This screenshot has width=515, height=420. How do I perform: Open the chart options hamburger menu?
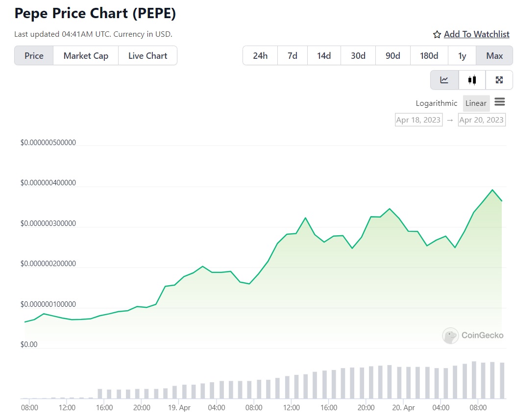(x=500, y=101)
